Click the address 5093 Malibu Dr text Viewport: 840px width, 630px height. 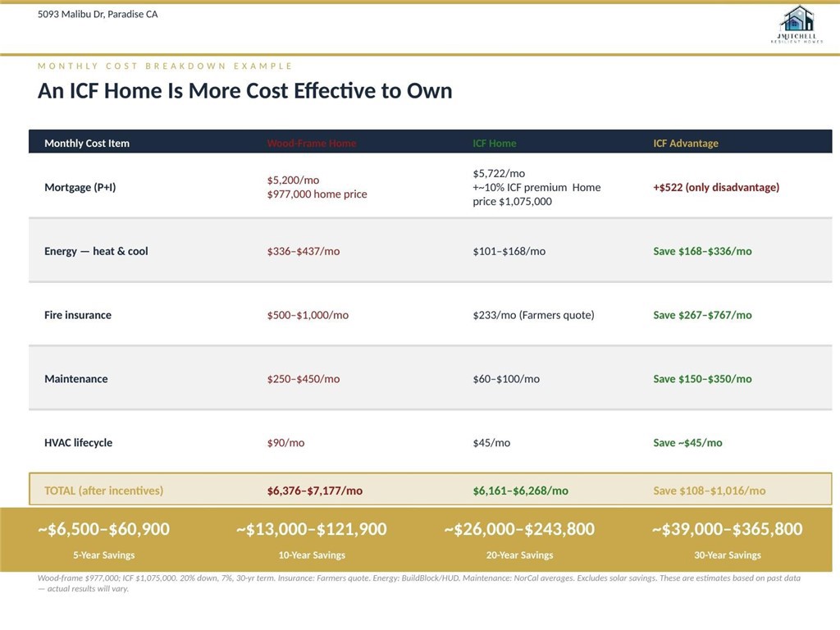point(98,14)
